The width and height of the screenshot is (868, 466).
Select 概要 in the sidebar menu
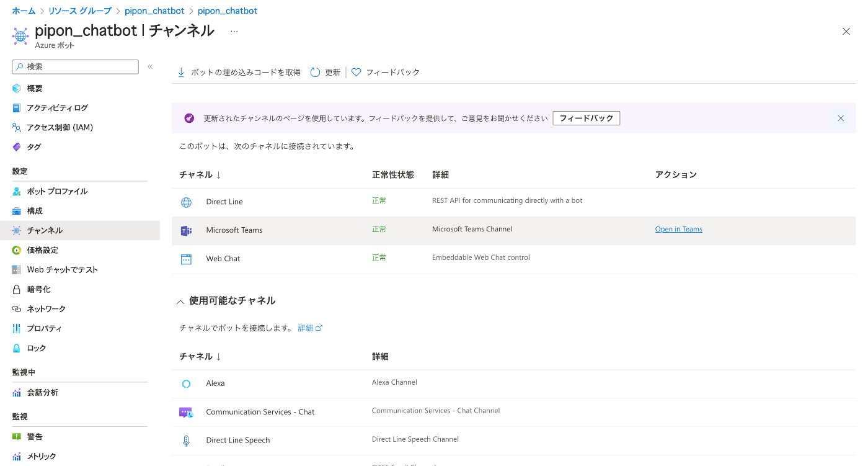(35, 88)
